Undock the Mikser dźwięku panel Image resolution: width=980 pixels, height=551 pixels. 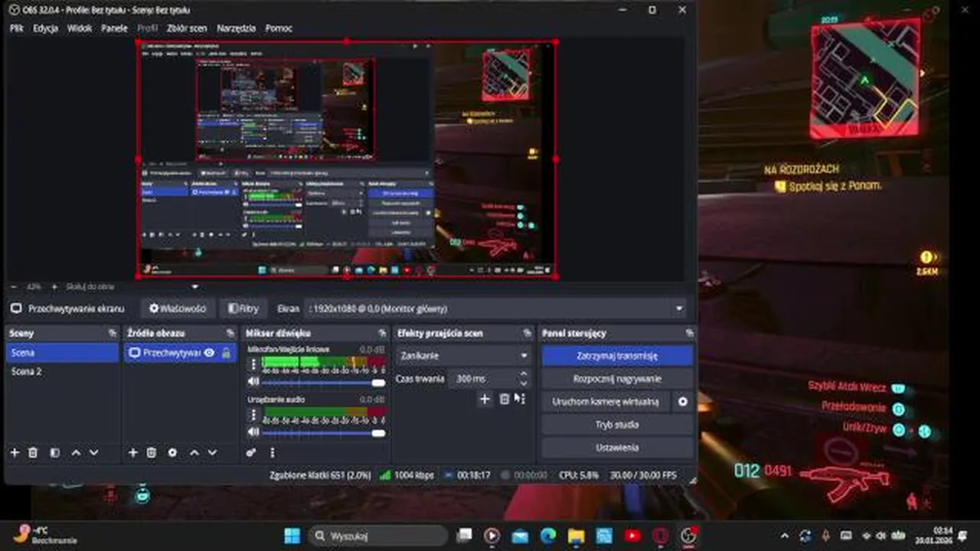click(382, 333)
